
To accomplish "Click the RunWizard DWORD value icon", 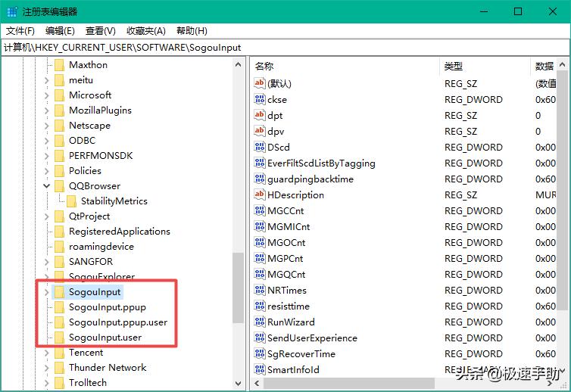I will [259, 322].
